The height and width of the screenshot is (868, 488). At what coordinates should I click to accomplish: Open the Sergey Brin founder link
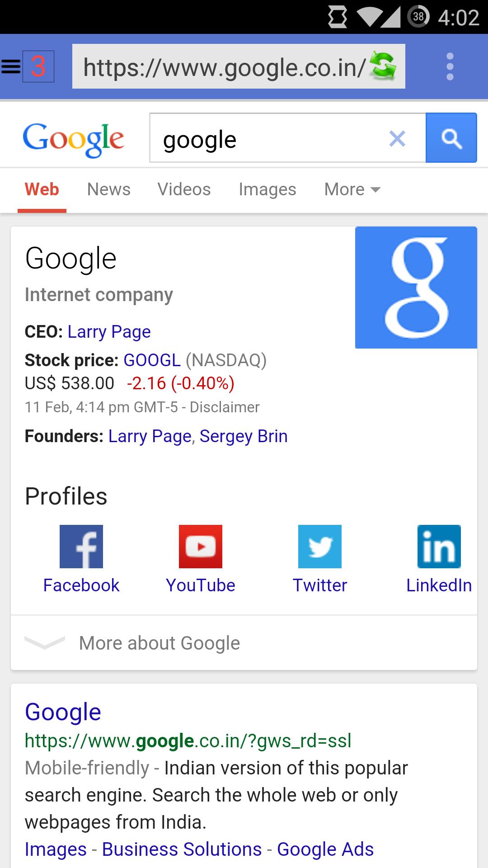point(243,436)
